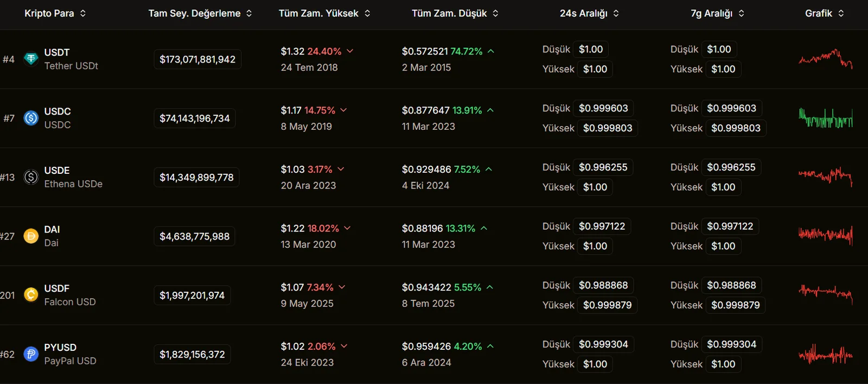Viewport: 868px width, 384px height.
Task: Click the PayPal USD coin logo
Action: click(x=31, y=354)
